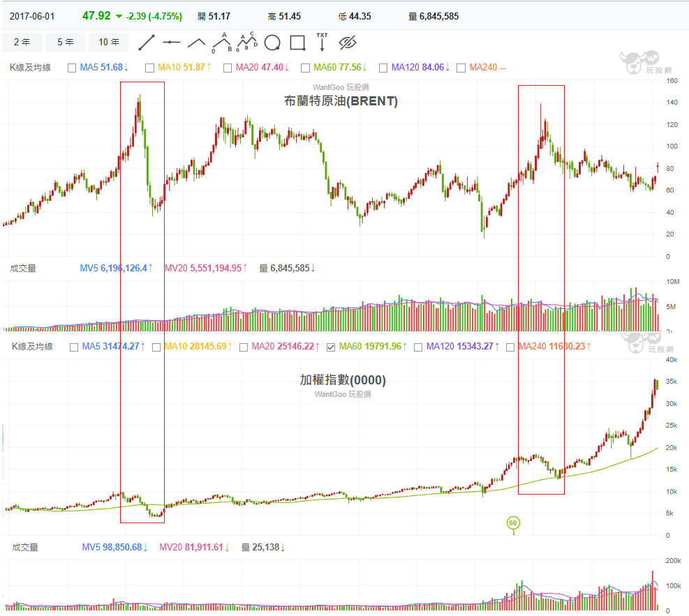Screen dimensions: 689x616
Task: Hide drawings with the crossed-eye icon
Action: 348,43
